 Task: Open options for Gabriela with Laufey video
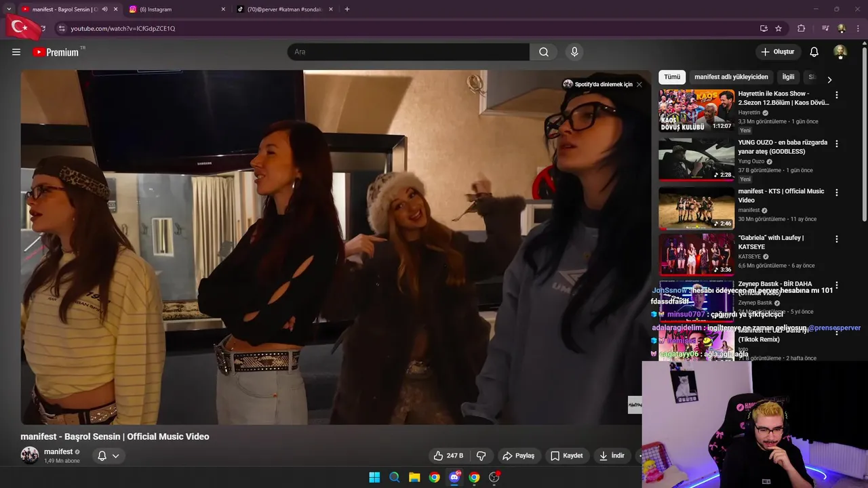(837, 239)
